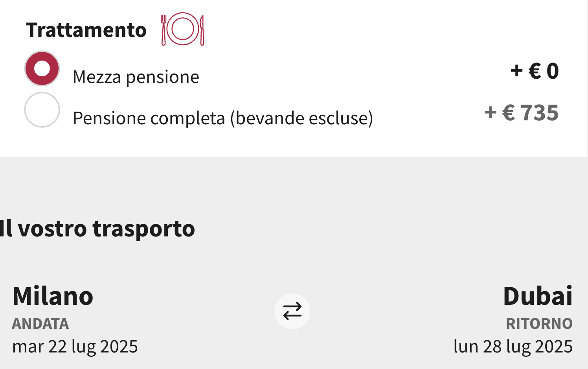Screen dimensions: 588x369
Task: Click the grey circular button between Milano and Dubai
Action: 292,311
